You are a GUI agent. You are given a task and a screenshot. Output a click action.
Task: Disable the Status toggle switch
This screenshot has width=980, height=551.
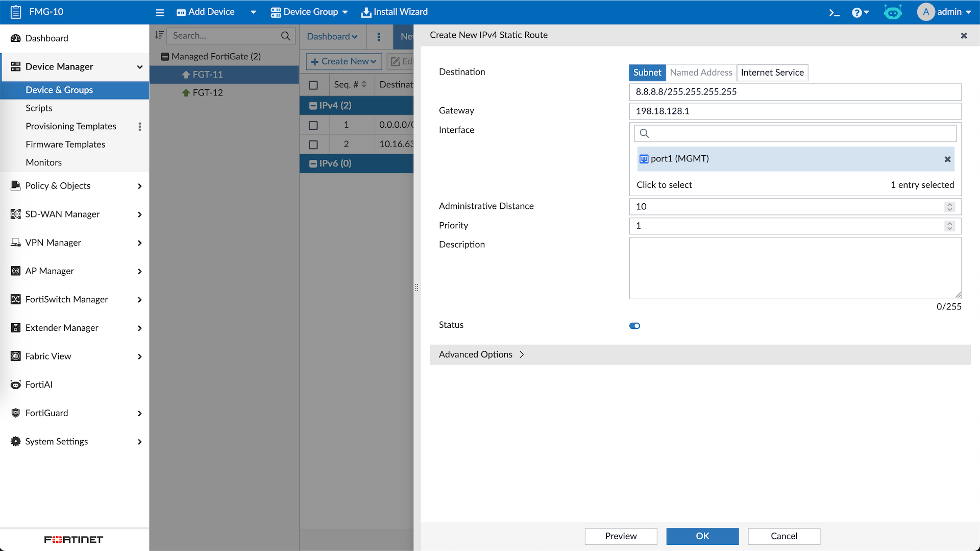(634, 326)
